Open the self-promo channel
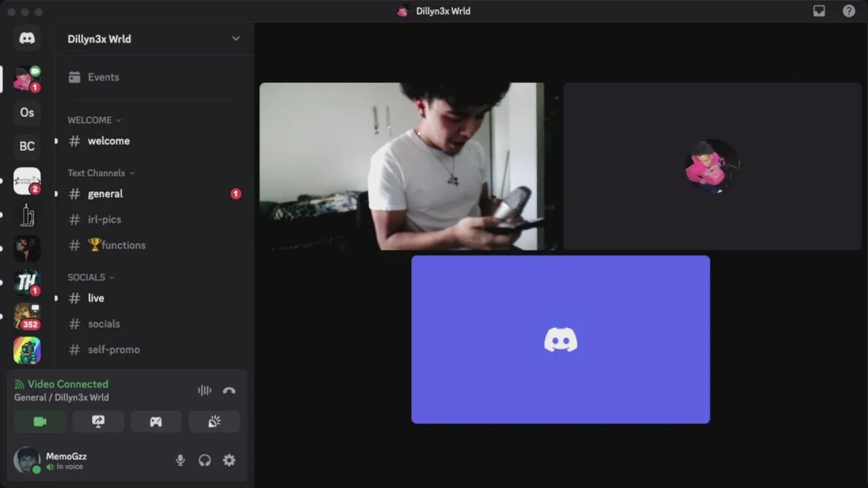 tap(154, 350)
